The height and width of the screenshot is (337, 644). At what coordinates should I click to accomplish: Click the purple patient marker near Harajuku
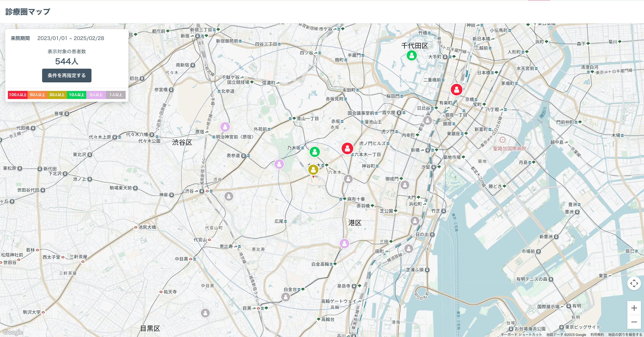(225, 127)
